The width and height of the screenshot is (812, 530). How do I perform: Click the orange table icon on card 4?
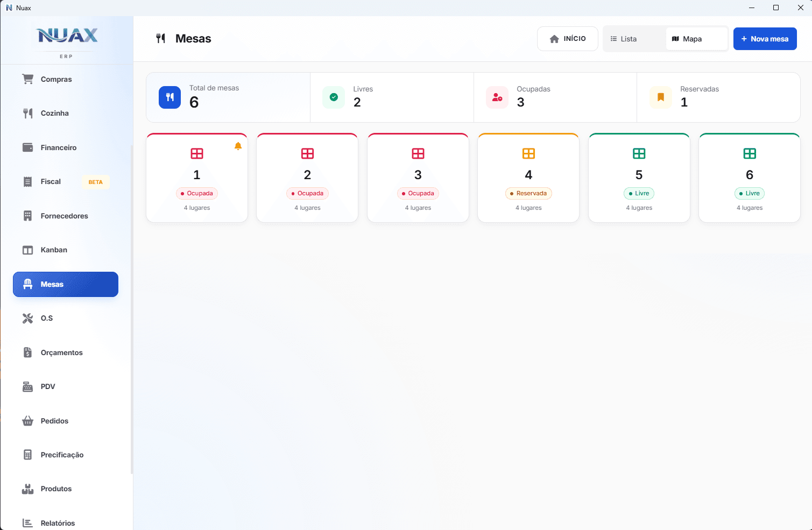point(528,153)
